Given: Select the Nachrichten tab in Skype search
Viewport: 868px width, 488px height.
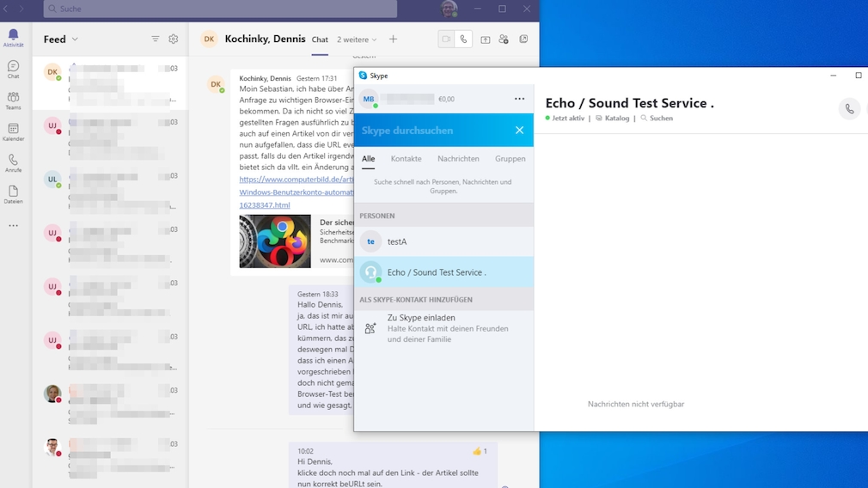Looking at the screenshot, I should pos(458,159).
